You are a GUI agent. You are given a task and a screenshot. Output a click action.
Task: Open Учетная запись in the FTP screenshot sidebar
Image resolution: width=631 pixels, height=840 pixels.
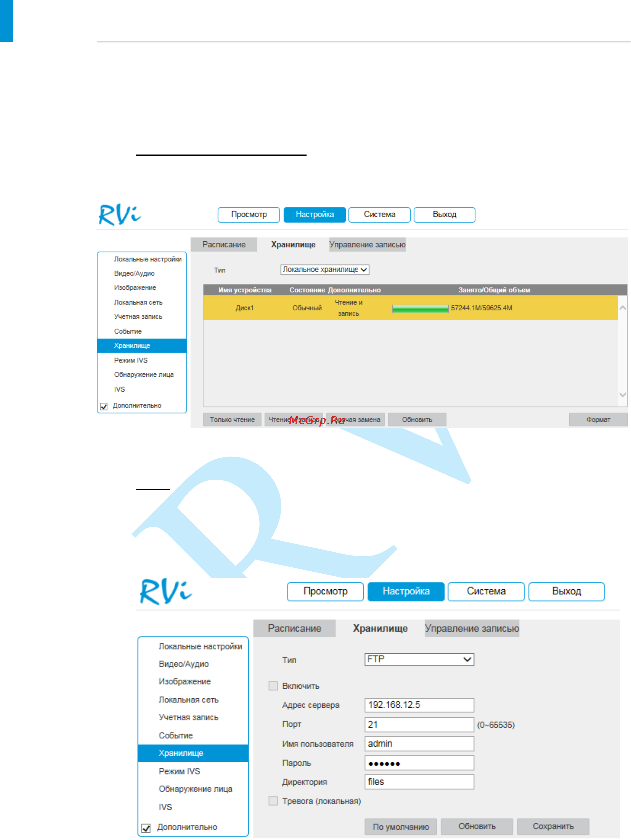pos(188,718)
